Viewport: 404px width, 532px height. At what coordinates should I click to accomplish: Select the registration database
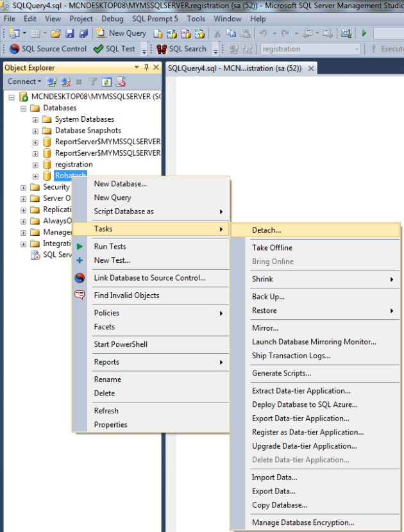(x=74, y=165)
